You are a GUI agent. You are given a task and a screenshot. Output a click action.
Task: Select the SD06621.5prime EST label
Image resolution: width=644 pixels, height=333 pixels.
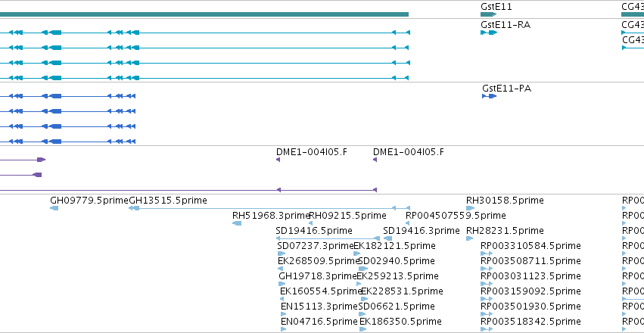[x=397, y=307]
